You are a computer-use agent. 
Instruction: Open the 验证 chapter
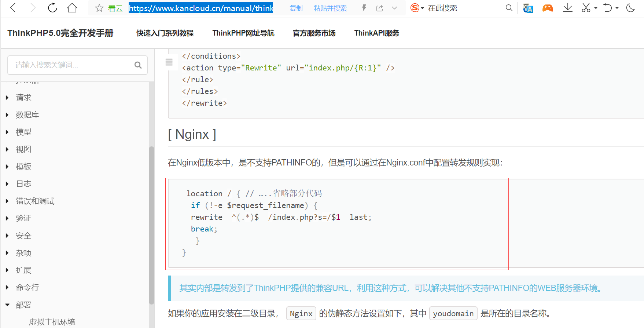point(23,218)
